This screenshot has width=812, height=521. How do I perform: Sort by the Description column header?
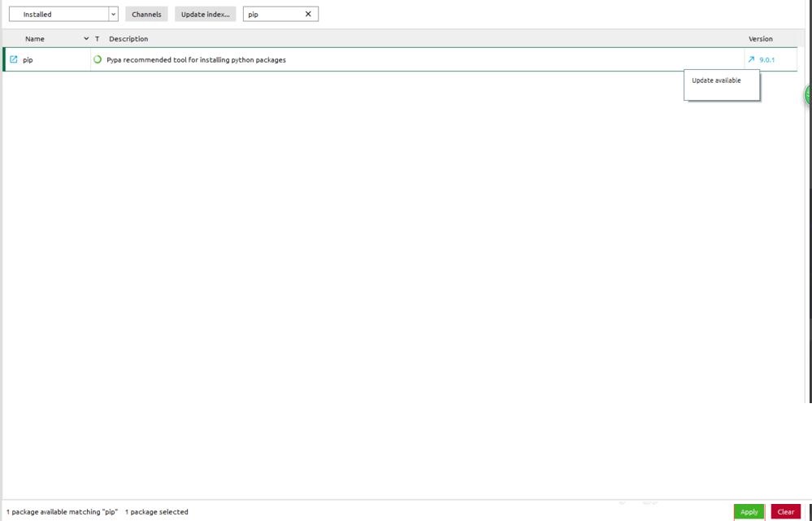pos(128,39)
